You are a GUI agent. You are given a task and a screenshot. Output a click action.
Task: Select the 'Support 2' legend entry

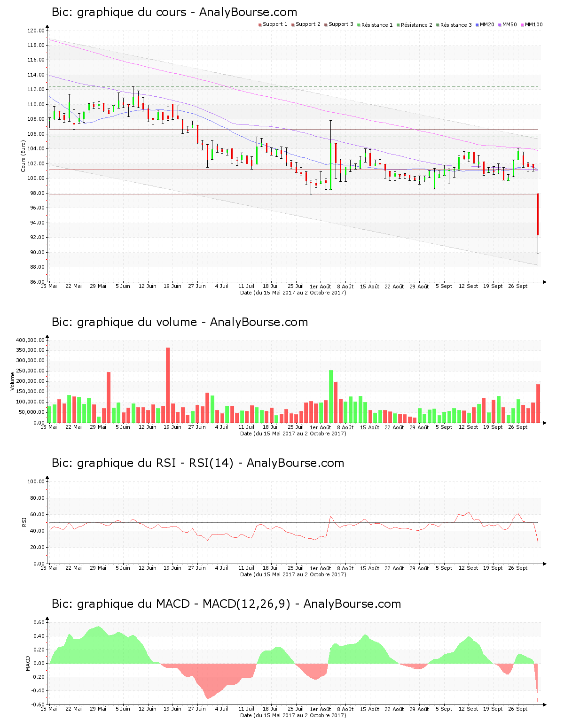[x=305, y=24]
